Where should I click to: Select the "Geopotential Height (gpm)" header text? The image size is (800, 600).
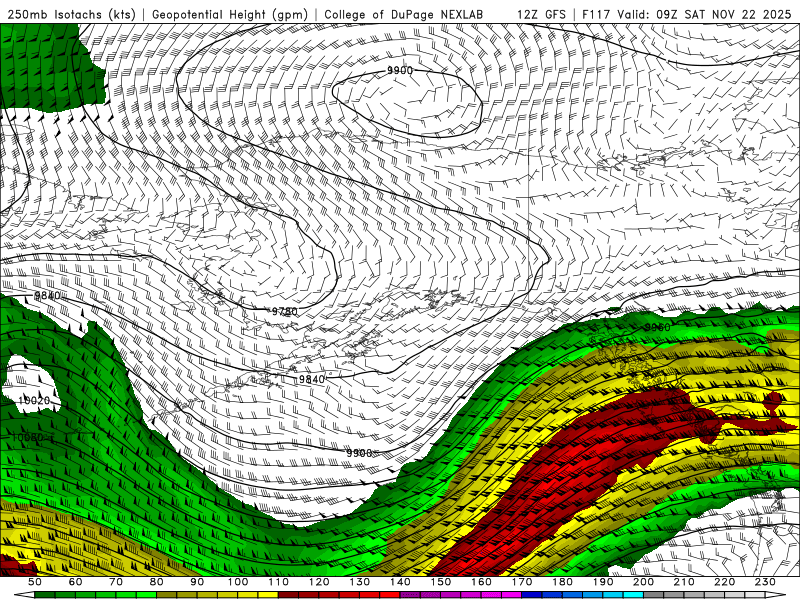click(x=230, y=14)
